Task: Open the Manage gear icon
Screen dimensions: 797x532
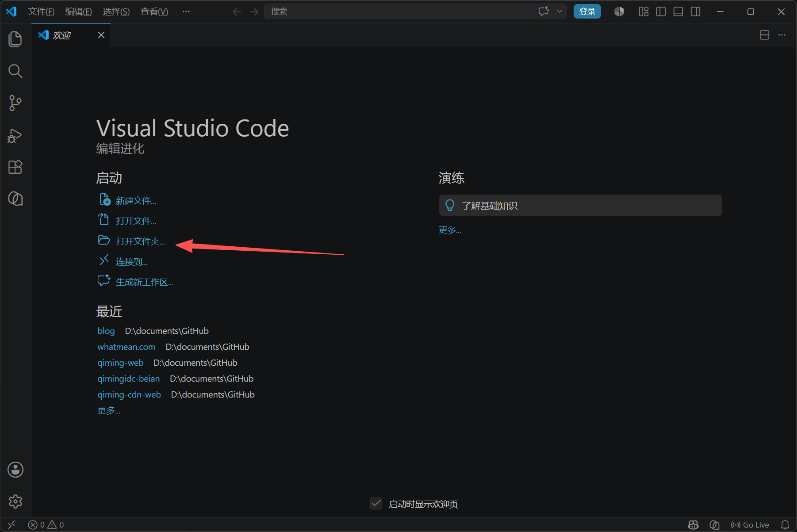Action: coord(15,501)
